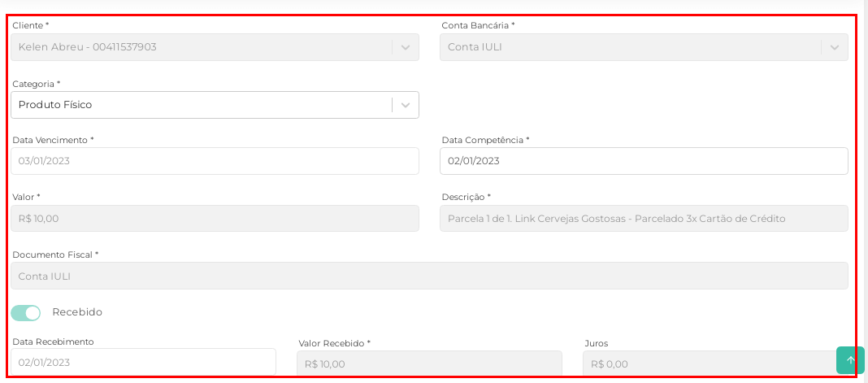Toggle the Recebido switch
This screenshot has width=868, height=383.
click(26, 312)
